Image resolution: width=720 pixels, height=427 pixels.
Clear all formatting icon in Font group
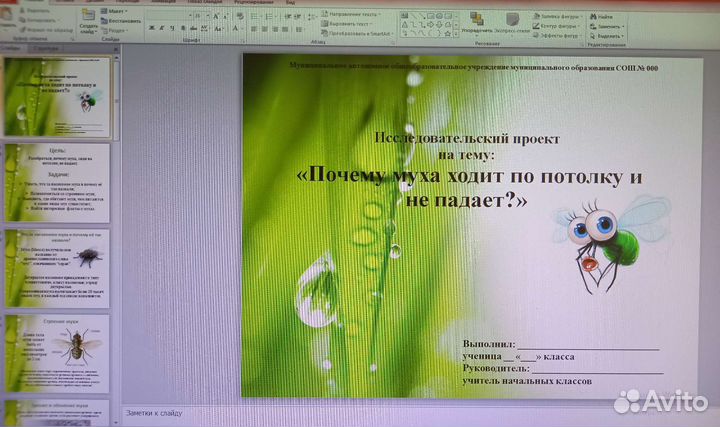pos(240,16)
